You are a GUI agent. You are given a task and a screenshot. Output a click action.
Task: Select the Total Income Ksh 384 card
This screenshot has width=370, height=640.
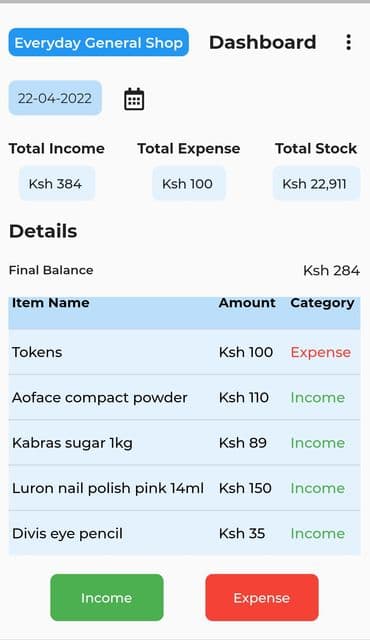[x=57, y=183]
